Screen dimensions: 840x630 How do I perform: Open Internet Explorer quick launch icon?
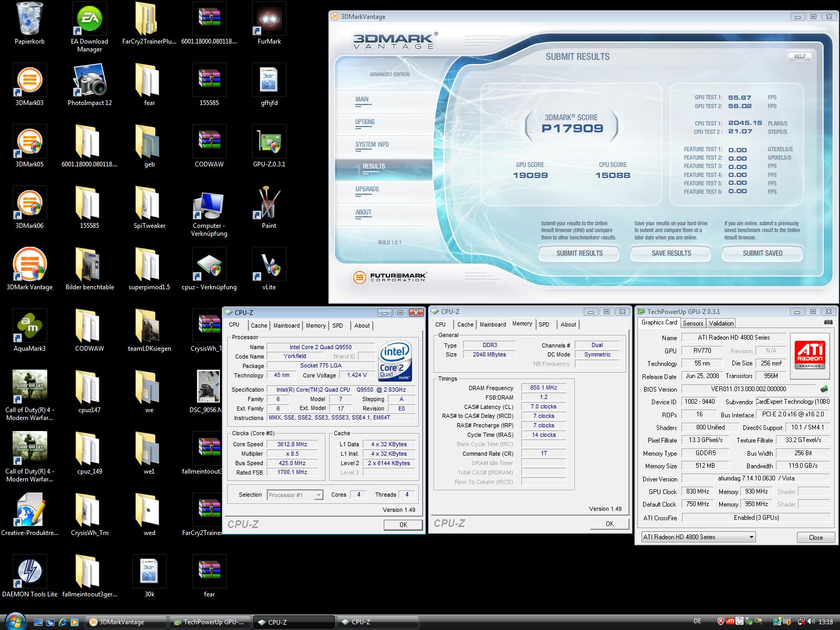(x=62, y=622)
